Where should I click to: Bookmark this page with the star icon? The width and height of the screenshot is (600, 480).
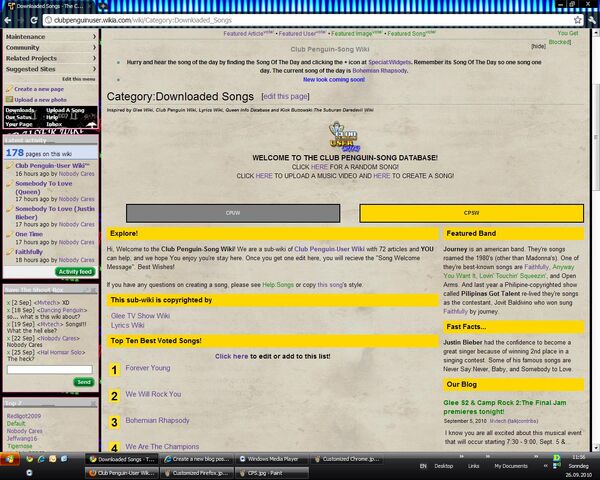pos(577,20)
